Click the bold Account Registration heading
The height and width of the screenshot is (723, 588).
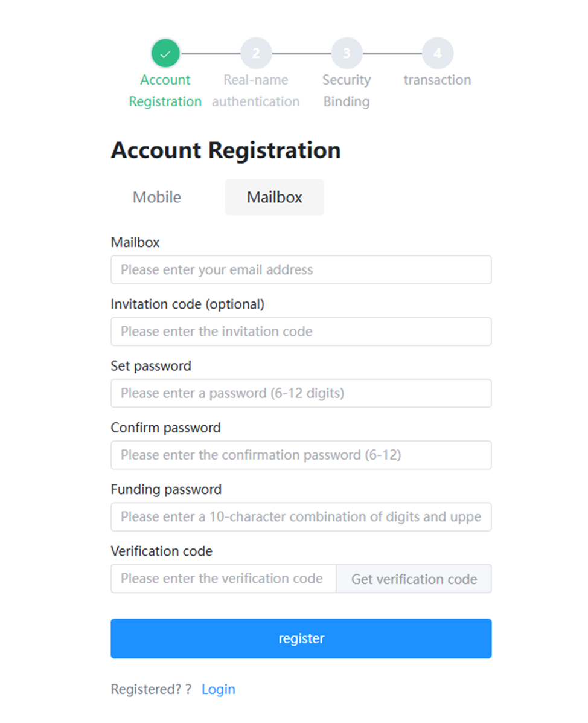(x=226, y=150)
